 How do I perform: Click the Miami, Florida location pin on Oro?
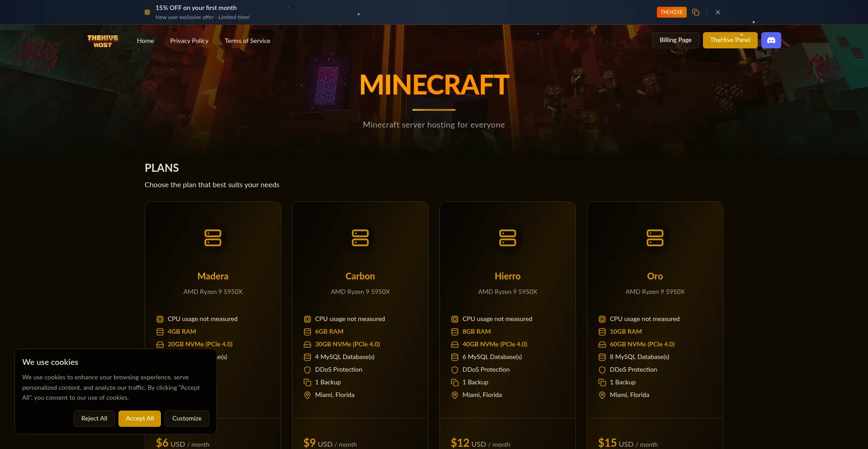coord(602,395)
